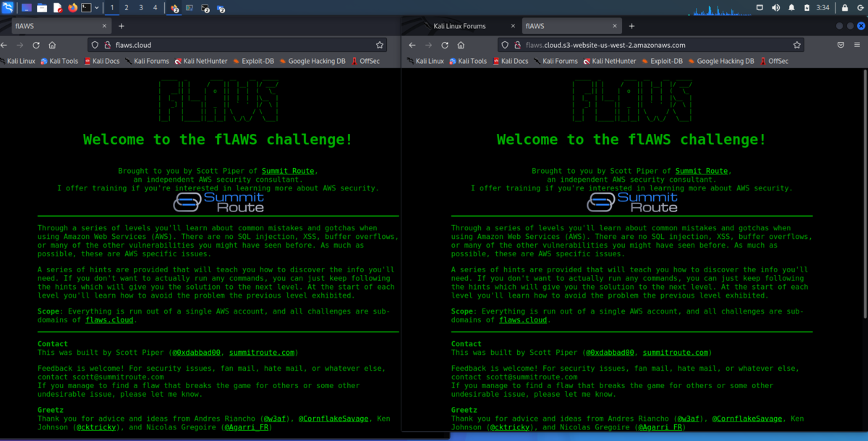Click the insecure lock icon beside flaws.cloud
The width and height of the screenshot is (868, 441).
107,45
